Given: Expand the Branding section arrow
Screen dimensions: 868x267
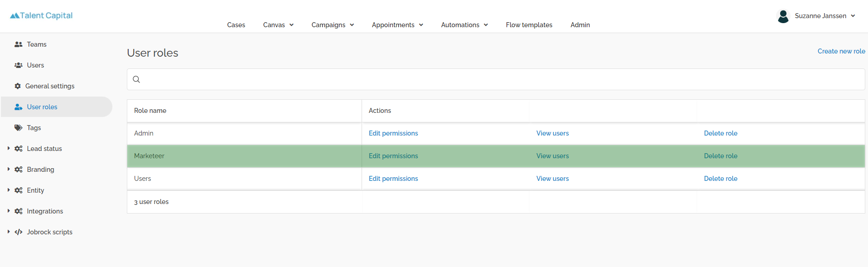Looking at the screenshot, I should [9, 169].
